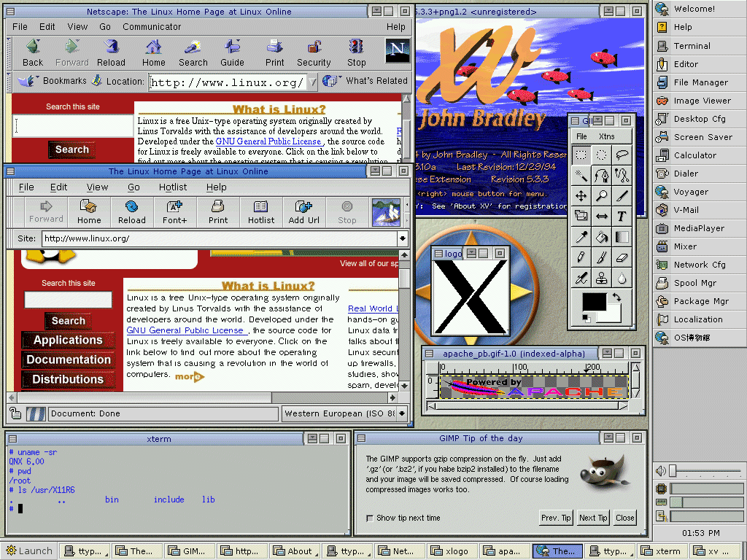747x560 pixels.
Task: Swap foreground and background colors arrow
Action: 616,297
